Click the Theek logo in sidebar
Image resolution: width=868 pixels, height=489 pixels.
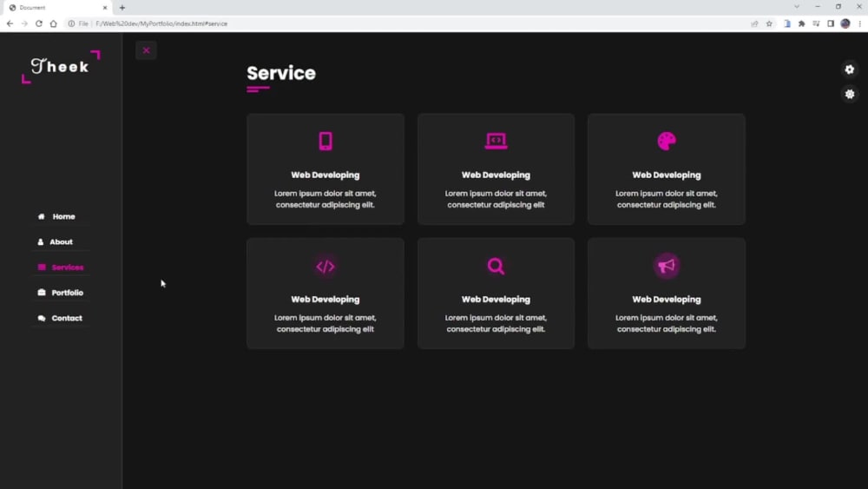coord(61,67)
